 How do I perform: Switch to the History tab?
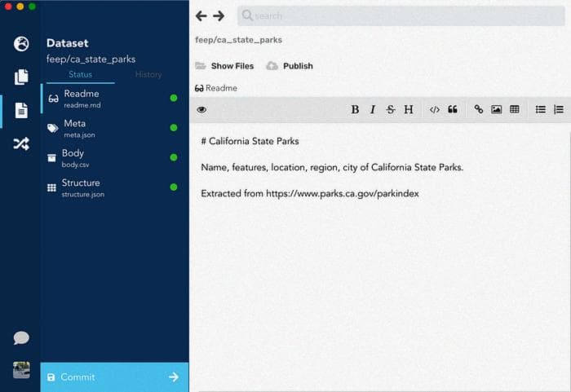tap(148, 75)
